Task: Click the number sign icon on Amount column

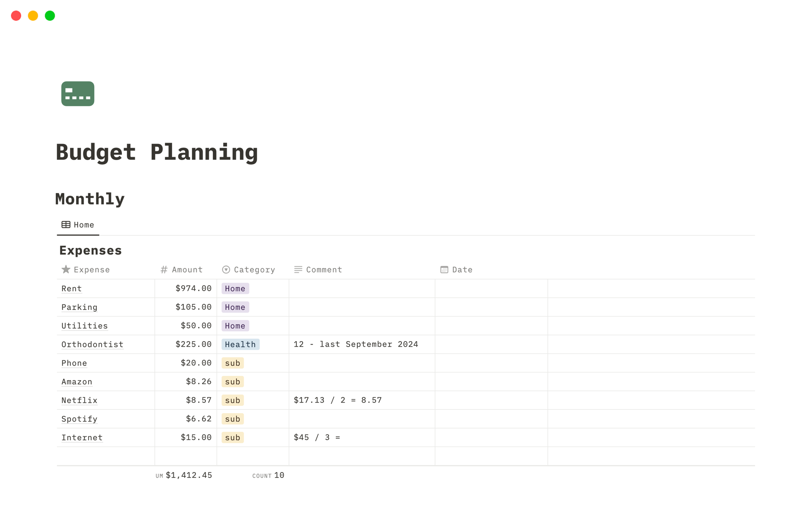Action: tap(163, 269)
